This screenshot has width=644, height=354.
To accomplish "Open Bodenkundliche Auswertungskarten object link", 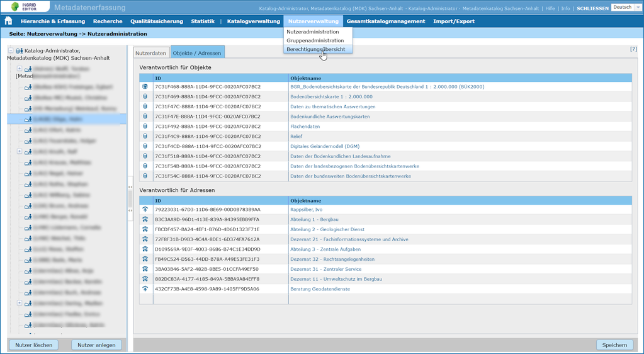I will coord(330,117).
